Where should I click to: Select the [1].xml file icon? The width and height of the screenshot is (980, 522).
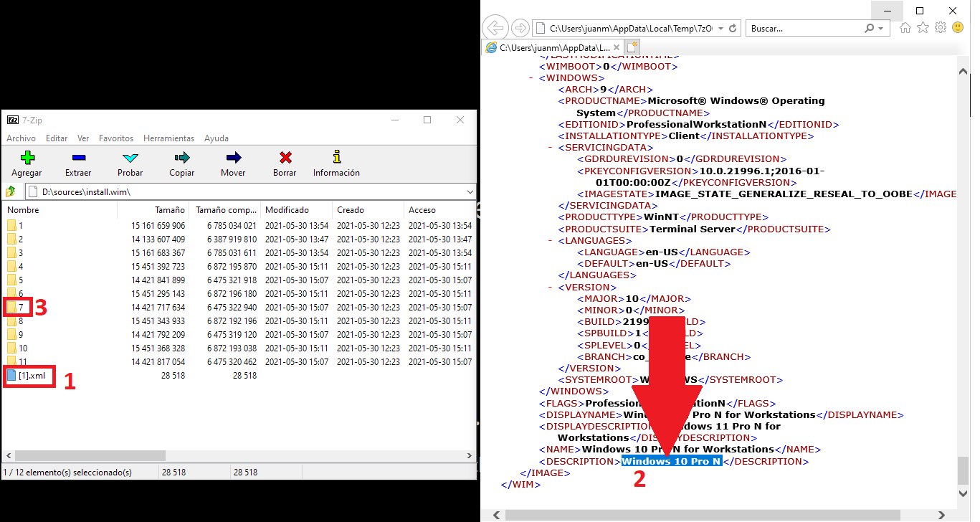[x=11, y=375]
